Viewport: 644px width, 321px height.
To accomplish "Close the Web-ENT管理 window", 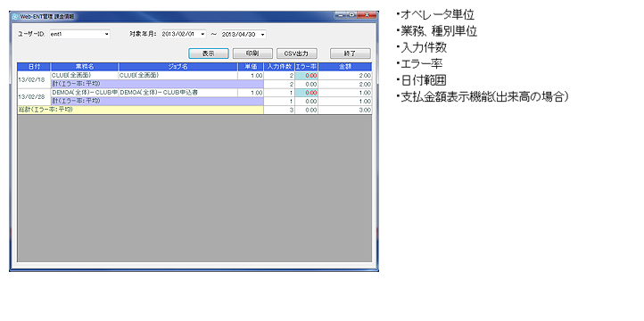I will pos(367,15).
